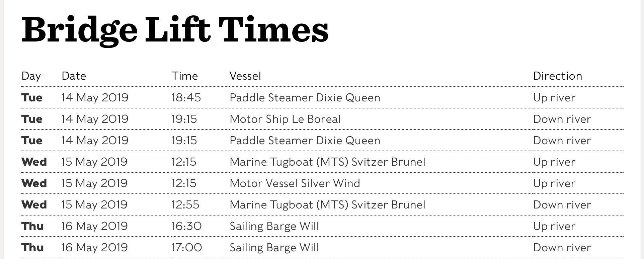Viewport: 644px width, 259px height.
Task: Click the Time column header
Action: (184, 76)
